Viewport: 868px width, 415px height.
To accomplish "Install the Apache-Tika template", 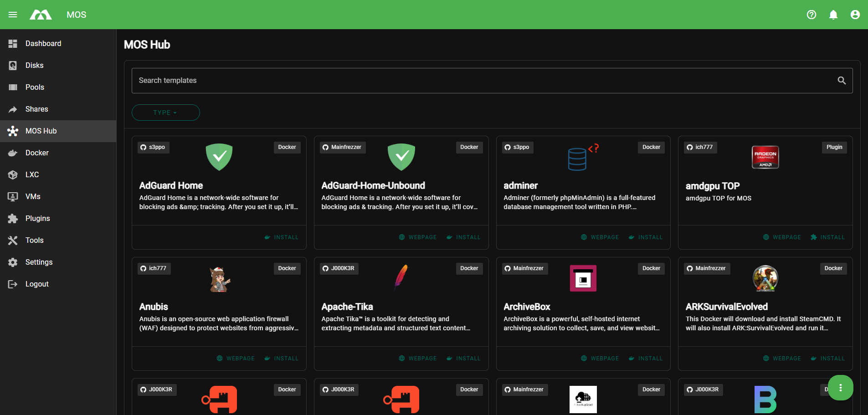I will click(463, 359).
